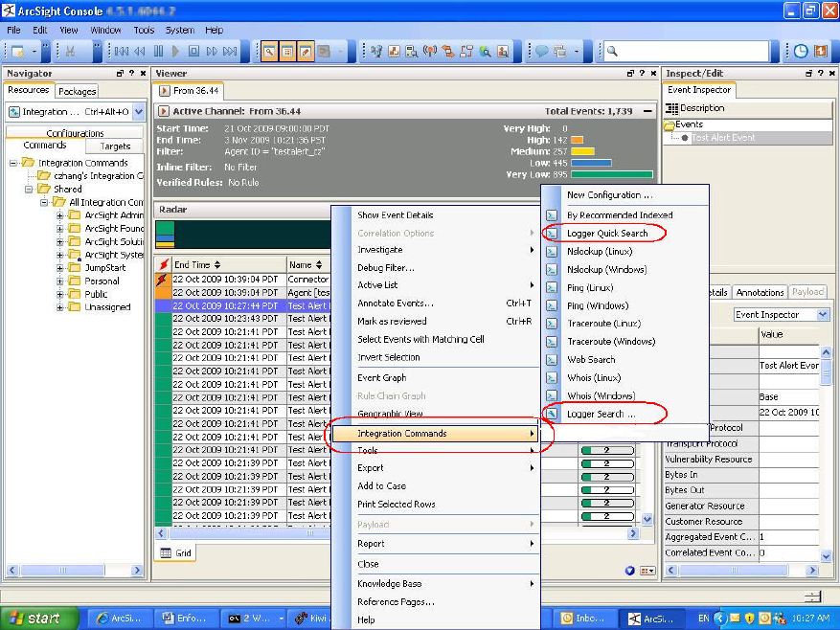Image resolution: width=840 pixels, height=630 pixels.
Task: Collapse the Integration Commands tree root
Action: click(15, 163)
